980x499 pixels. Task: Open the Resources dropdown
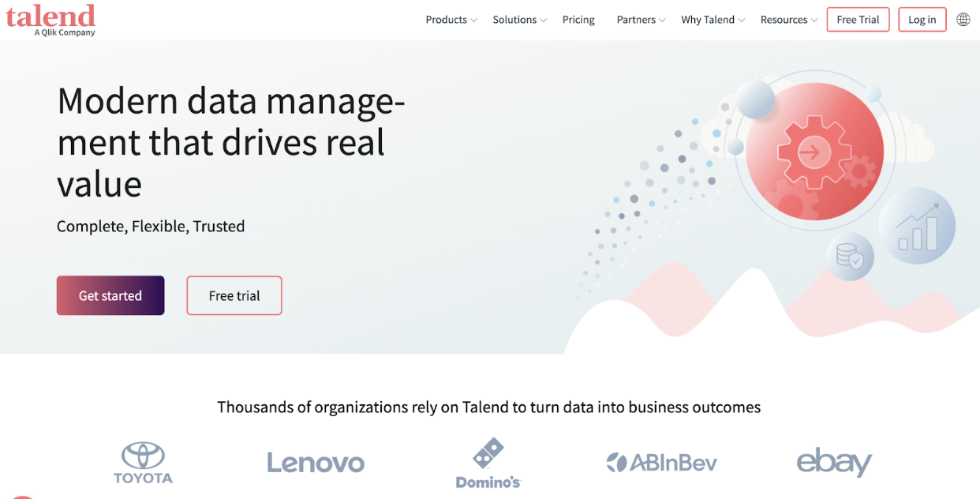coord(788,20)
